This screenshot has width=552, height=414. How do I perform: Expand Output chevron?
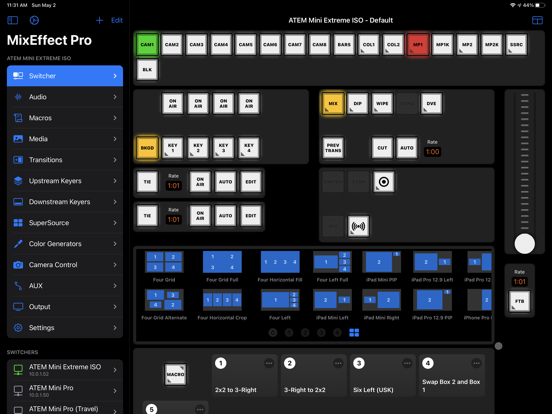[x=115, y=307]
